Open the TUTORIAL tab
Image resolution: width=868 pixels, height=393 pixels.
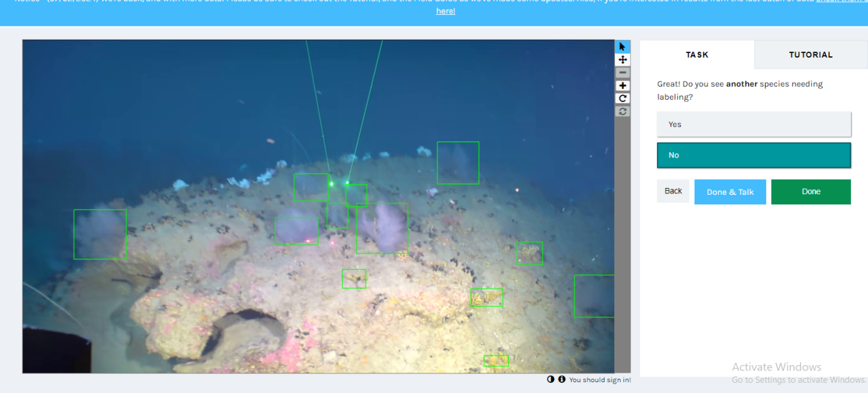tap(811, 54)
